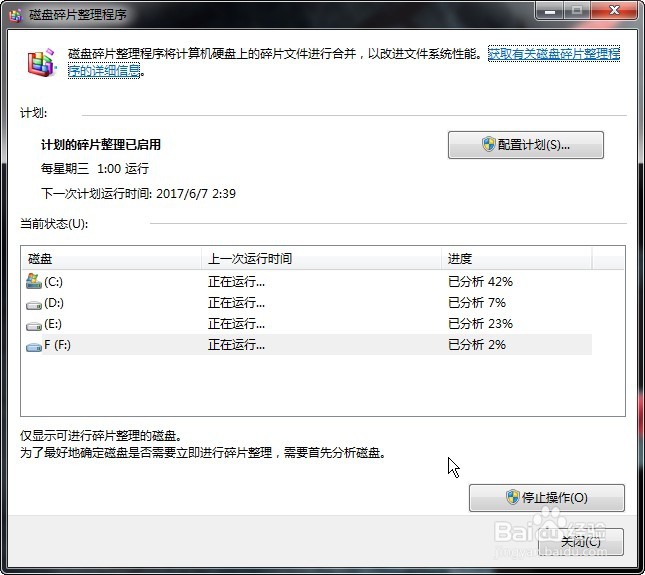The image size is (645, 575).
Task: Click the D: drive disk icon
Action: tap(34, 305)
